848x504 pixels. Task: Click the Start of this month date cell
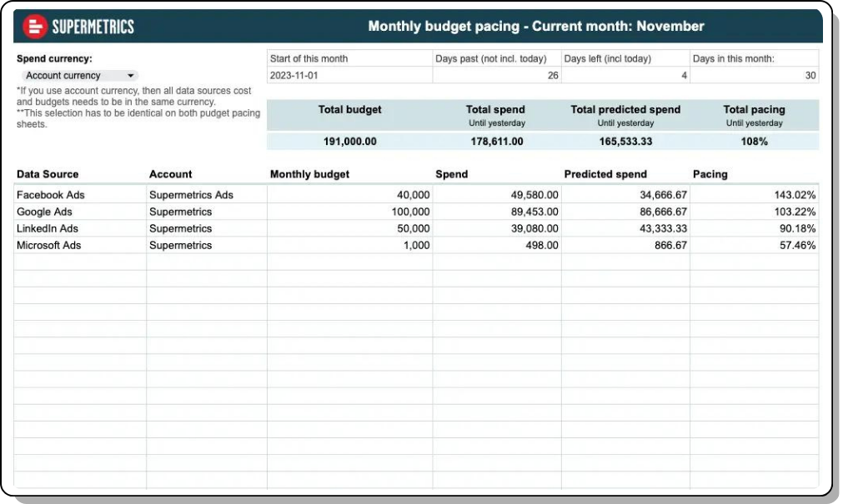click(349, 75)
